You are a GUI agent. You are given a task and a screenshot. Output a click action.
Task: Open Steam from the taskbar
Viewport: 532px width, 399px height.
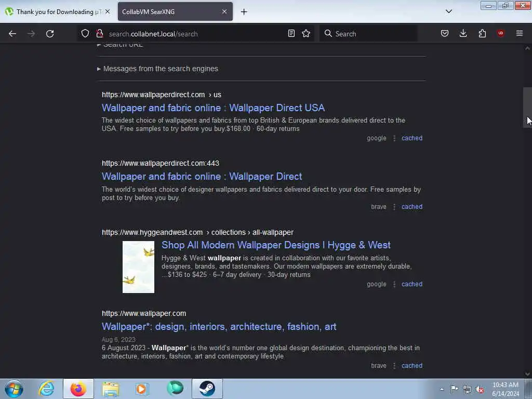click(x=207, y=389)
